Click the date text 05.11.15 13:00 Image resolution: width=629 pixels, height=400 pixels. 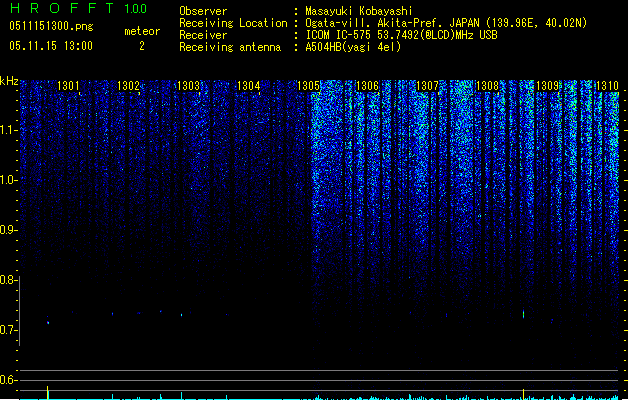click(51, 46)
